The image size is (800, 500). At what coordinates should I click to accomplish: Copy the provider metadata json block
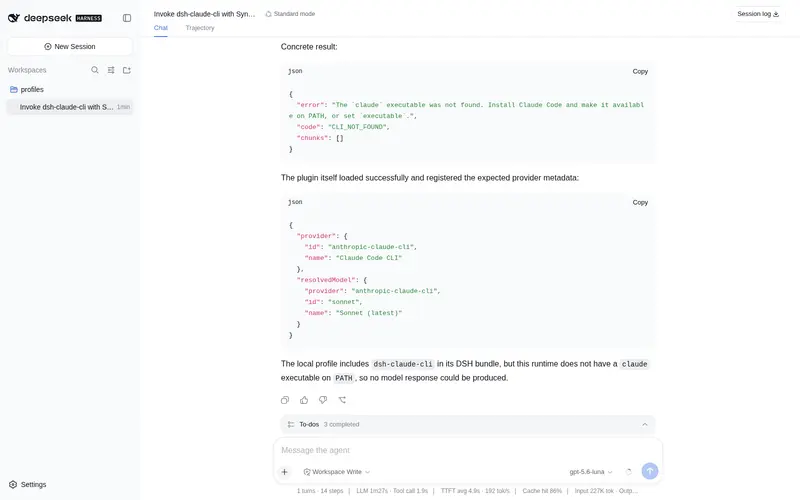click(x=640, y=203)
